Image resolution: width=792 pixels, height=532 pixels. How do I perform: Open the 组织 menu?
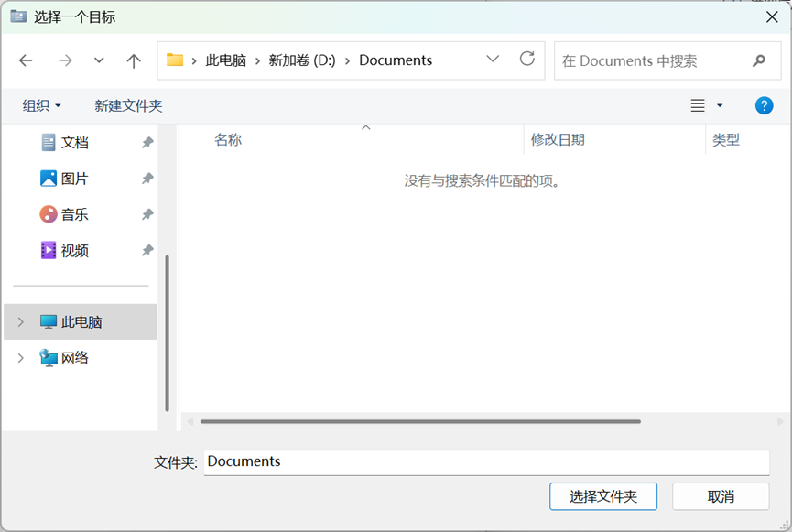point(41,105)
